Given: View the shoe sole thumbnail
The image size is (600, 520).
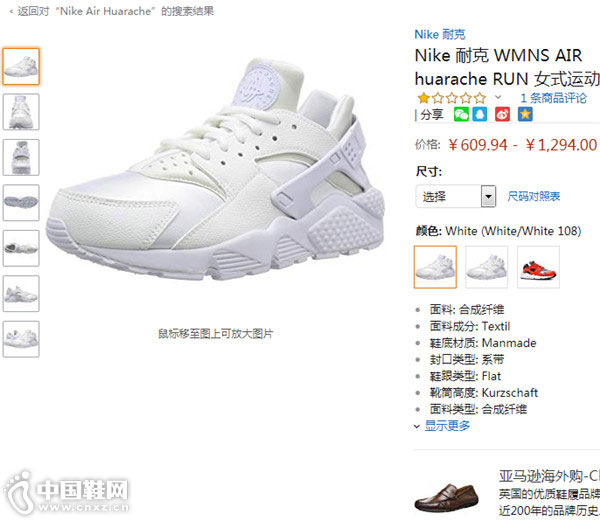Looking at the screenshot, I should [21, 202].
